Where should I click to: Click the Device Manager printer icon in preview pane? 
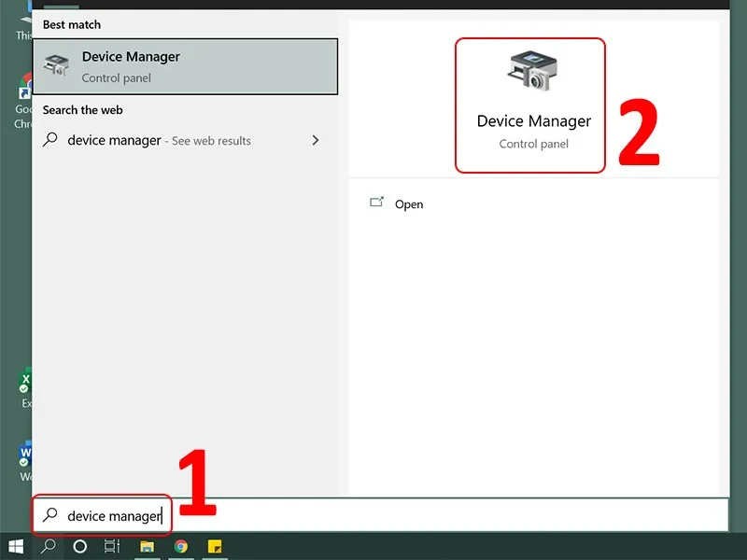[529, 72]
